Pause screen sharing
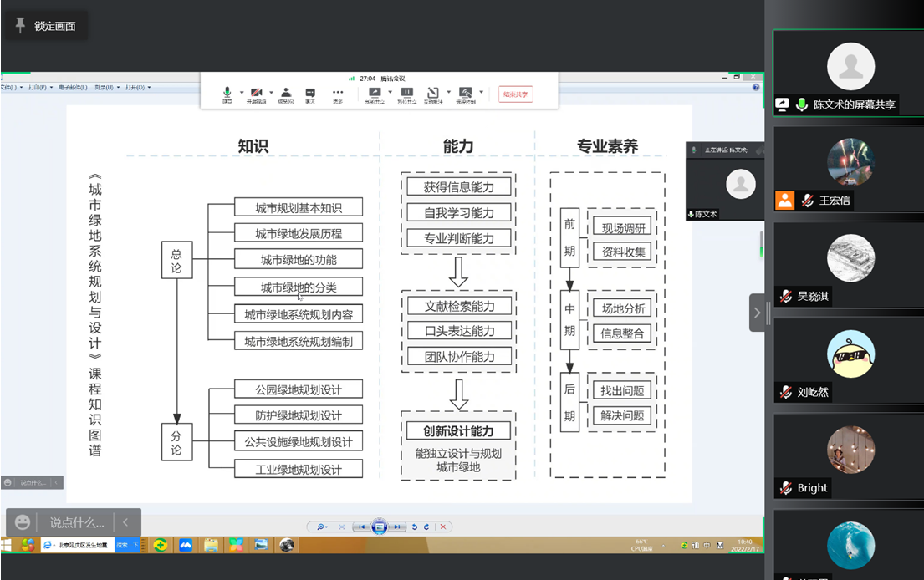This screenshot has width=924, height=580. 406,94
